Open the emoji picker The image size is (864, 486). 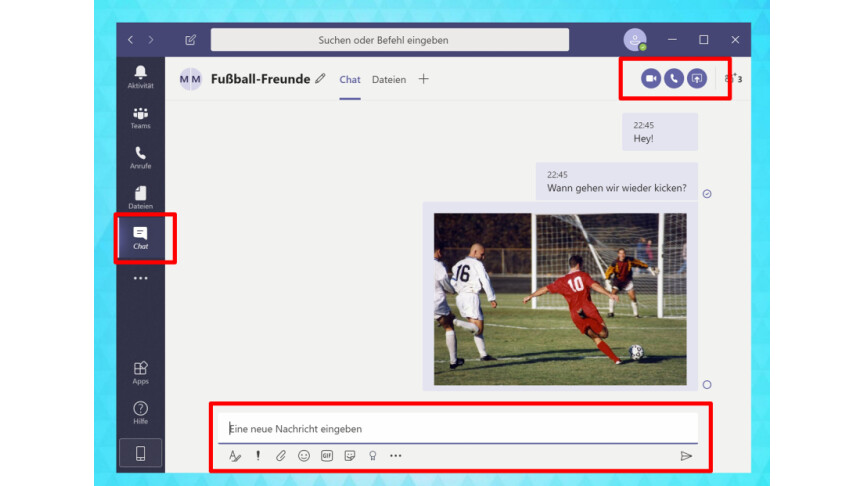pos(304,456)
